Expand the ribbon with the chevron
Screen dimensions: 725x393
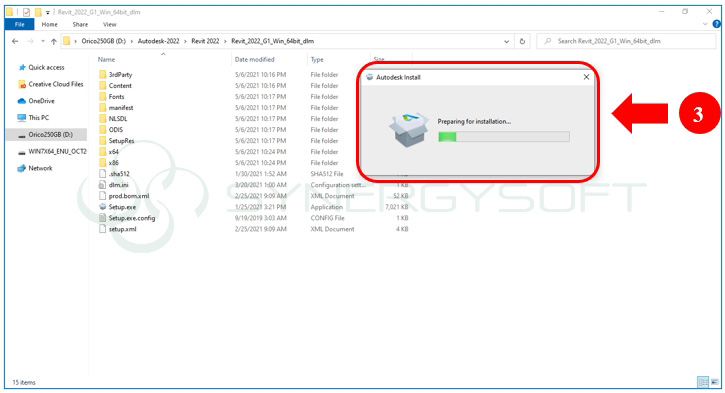coord(705,24)
